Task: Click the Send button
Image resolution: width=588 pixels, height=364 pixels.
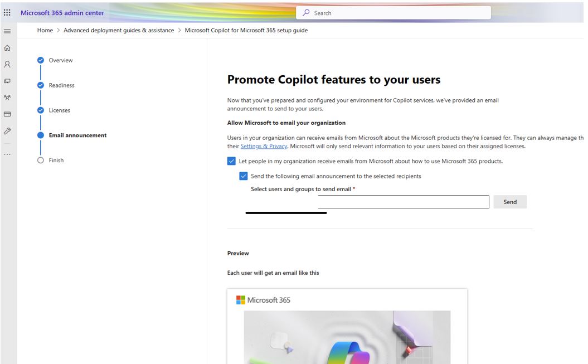Action: coord(510,202)
